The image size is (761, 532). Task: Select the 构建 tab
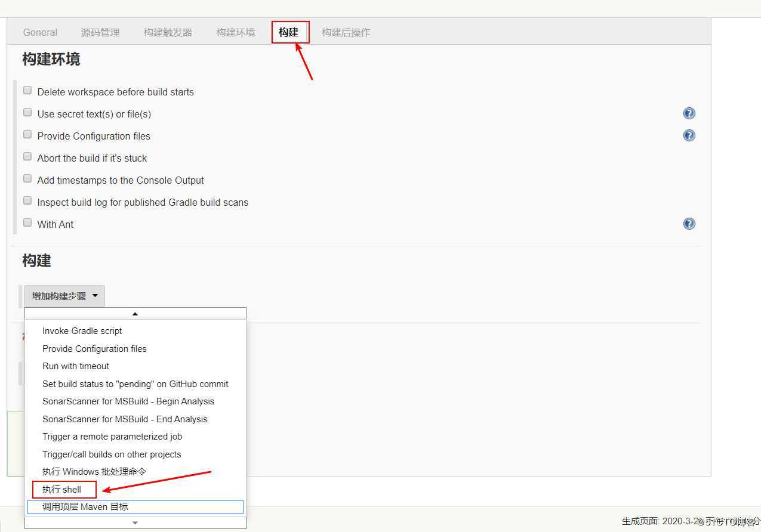[x=289, y=32]
